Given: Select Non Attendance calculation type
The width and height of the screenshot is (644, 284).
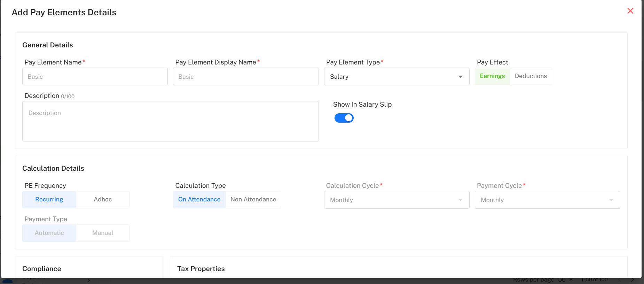Looking at the screenshot, I should tap(253, 200).
